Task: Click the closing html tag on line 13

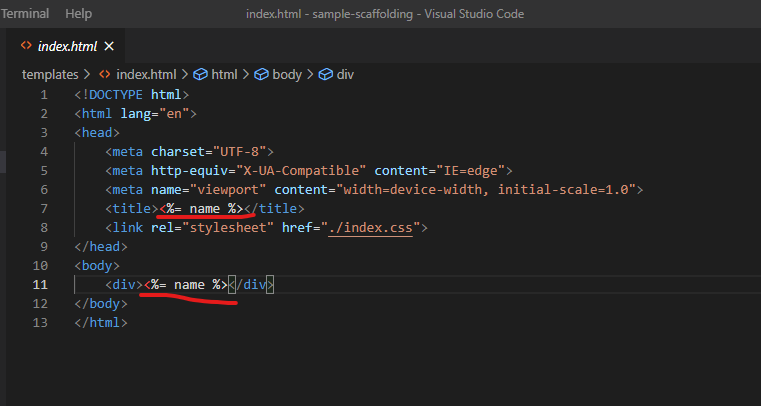Action: click(101, 323)
